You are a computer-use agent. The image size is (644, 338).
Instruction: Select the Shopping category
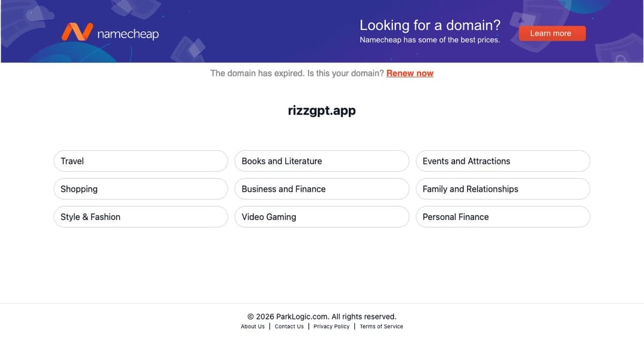(141, 189)
